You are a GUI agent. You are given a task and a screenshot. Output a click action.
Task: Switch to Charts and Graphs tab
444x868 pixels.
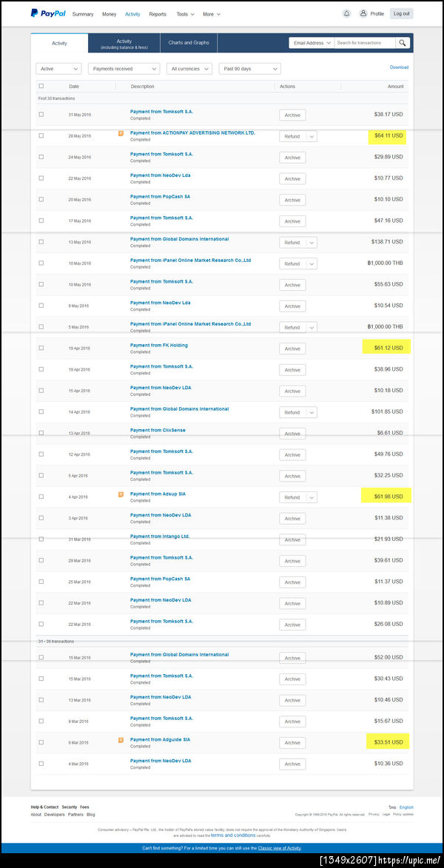189,43
